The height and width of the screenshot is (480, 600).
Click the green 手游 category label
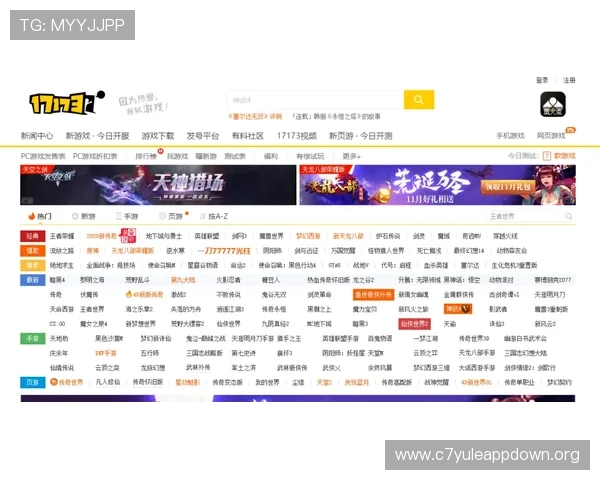coord(33,338)
